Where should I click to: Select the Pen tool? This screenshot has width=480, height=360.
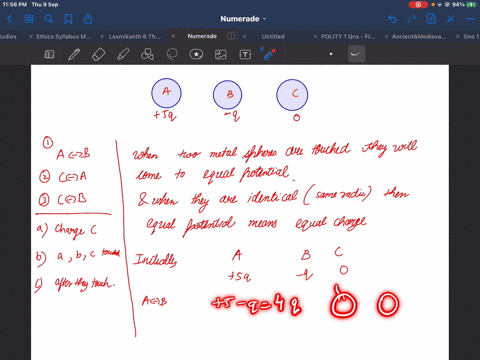click(74, 54)
